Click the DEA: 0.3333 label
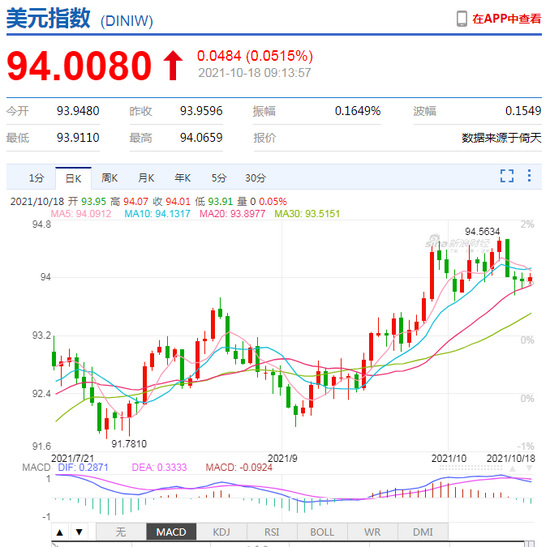 (x=159, y=467)
